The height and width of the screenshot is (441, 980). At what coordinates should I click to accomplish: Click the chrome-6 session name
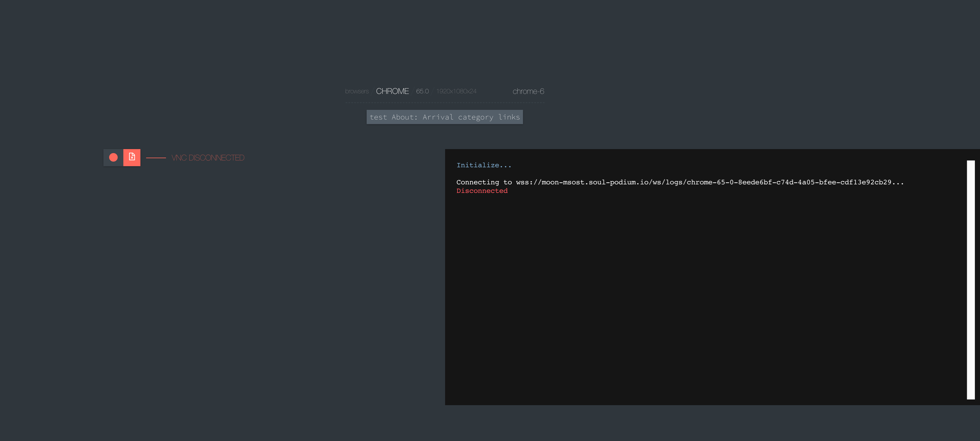pyautogui.click(x=528, y=91)
